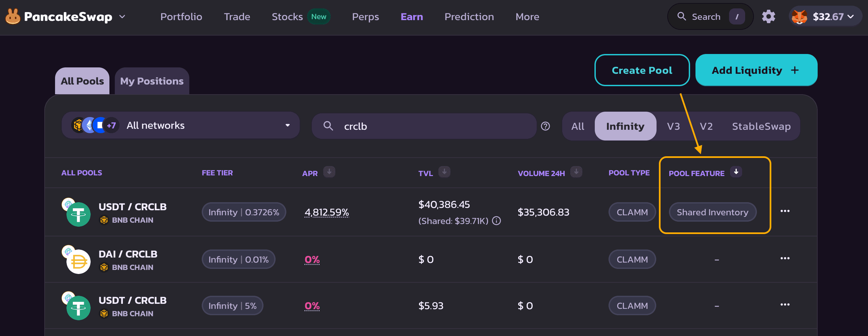Select the StableSwap pool filter
868x336 pixels.
pos(761,126)
